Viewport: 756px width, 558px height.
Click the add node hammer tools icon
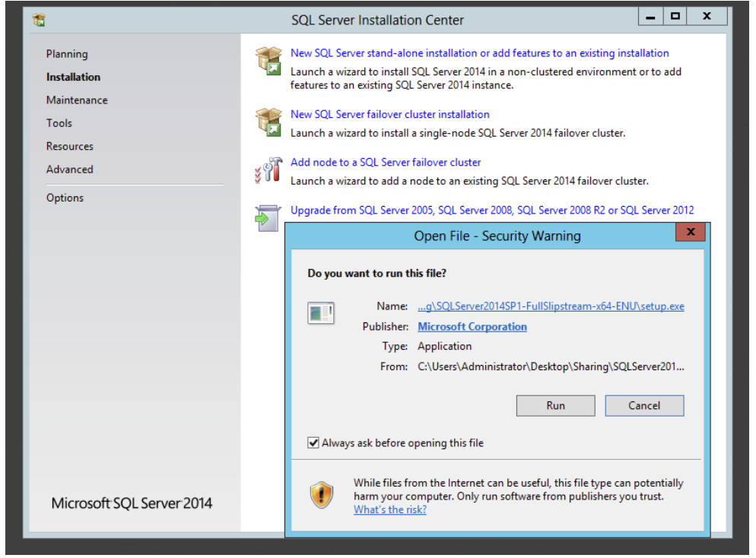268,170
